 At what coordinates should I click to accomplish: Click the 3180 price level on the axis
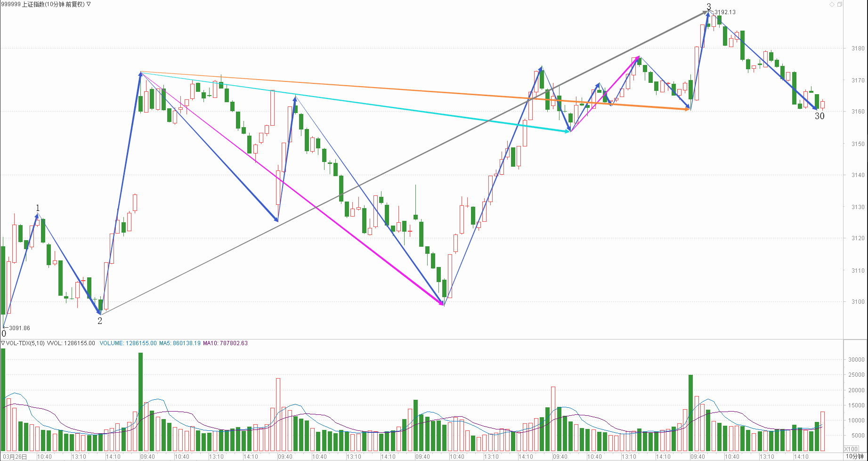[858, 49]
